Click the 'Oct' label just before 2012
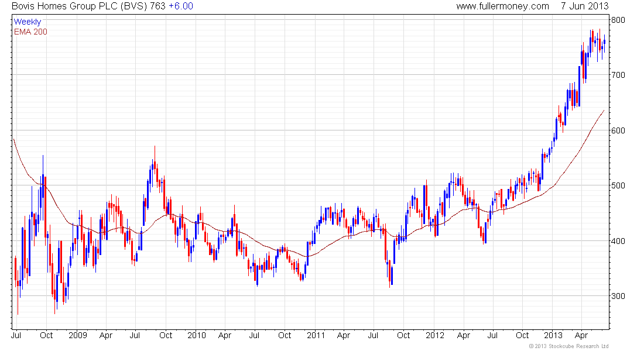644x351 pixels. click(x=403, y=335)
